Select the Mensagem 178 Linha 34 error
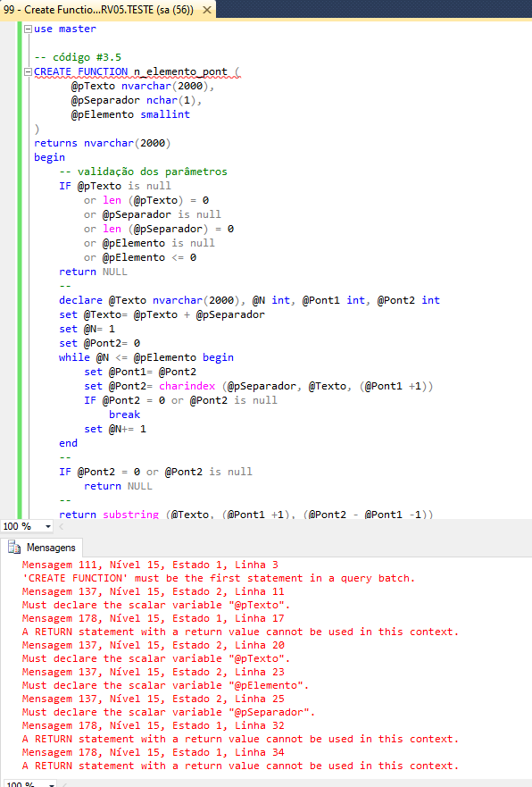This screenshot has height=787, width=532. point(153,752)
